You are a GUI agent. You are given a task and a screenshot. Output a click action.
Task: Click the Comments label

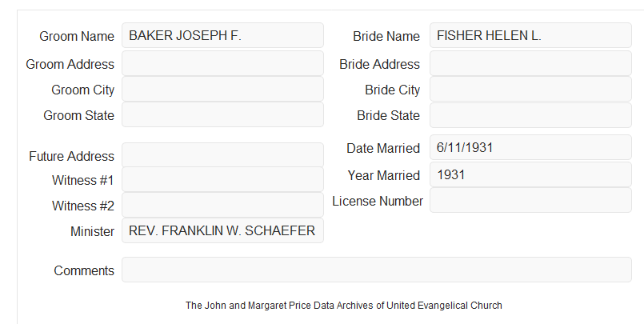[84, 270]
